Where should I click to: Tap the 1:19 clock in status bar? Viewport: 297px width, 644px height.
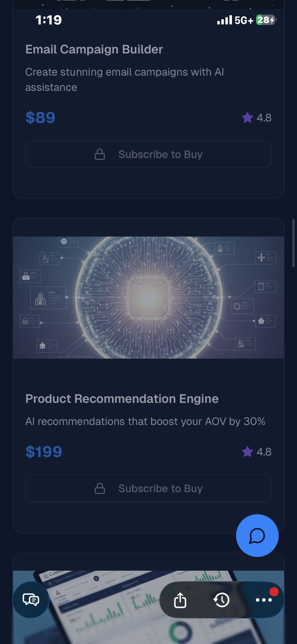49,20
